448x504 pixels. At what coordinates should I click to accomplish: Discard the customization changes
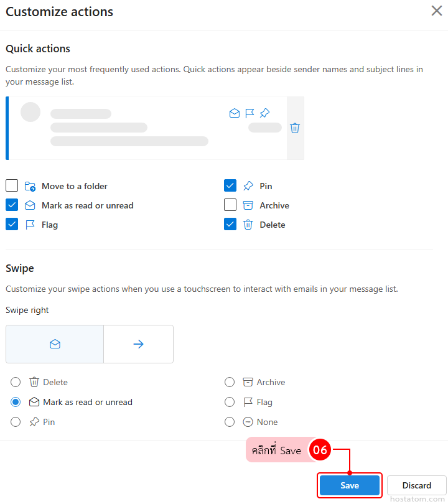416,485
